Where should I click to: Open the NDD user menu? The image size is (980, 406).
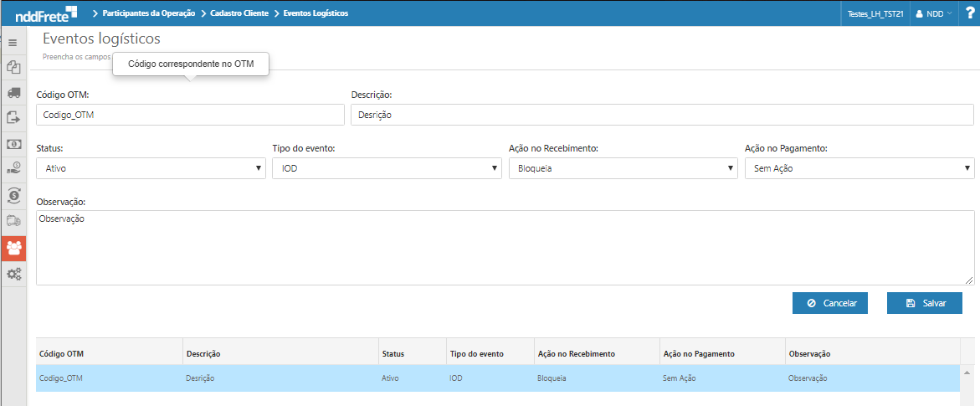coord(934,13)
